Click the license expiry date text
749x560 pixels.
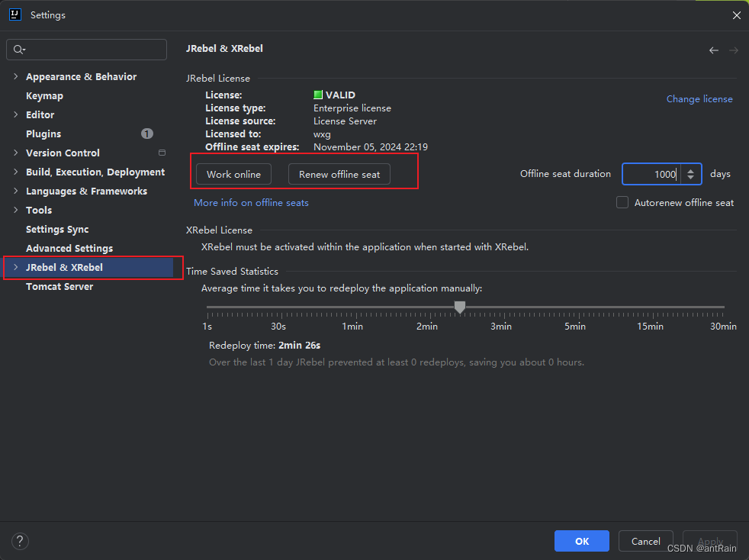point(371,147)
